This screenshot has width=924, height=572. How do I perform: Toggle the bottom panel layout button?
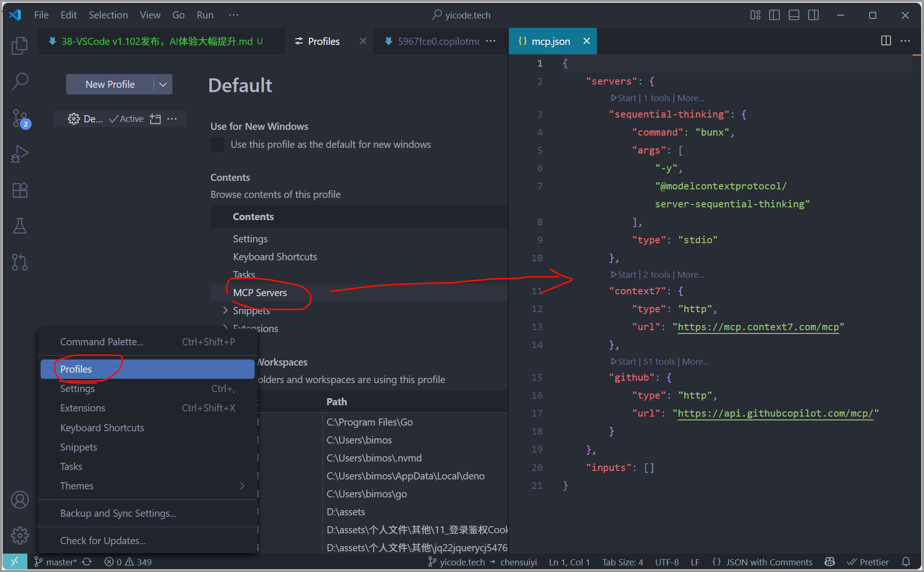pos(794,15)
